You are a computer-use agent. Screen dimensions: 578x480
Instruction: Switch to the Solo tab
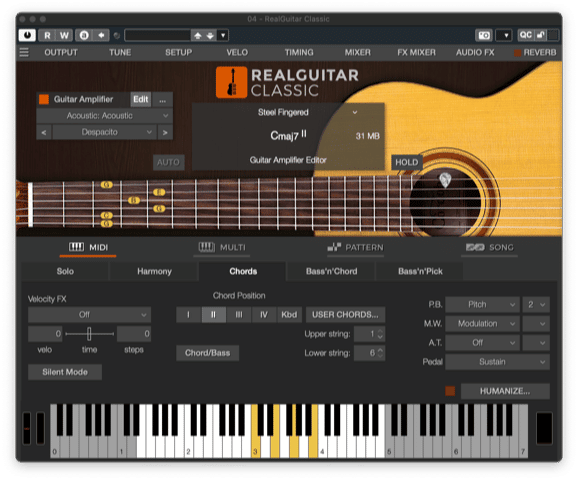[65, 271]
